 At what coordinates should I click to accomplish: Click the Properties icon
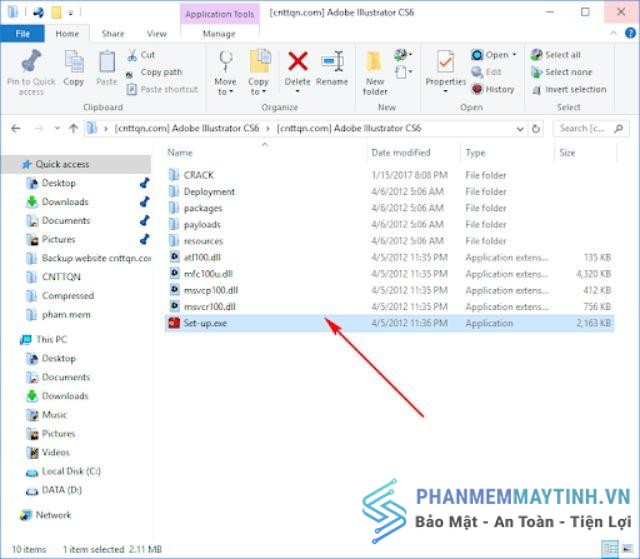(x=445, y=62)
